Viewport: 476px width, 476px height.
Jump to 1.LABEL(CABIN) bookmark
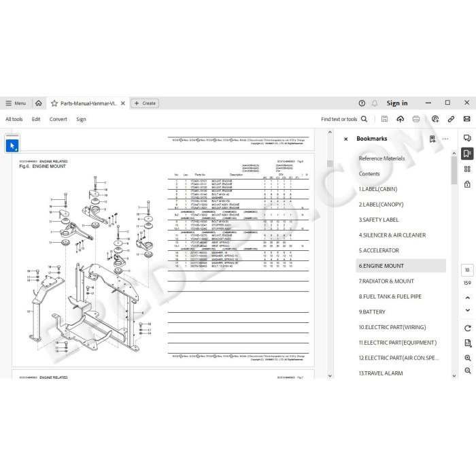tap(377, 189)
